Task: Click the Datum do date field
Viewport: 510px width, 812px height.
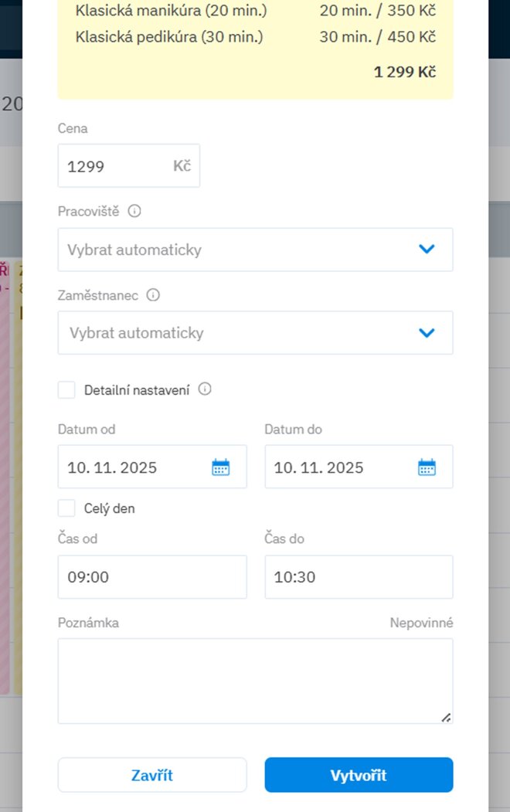Action: [340, 467]
